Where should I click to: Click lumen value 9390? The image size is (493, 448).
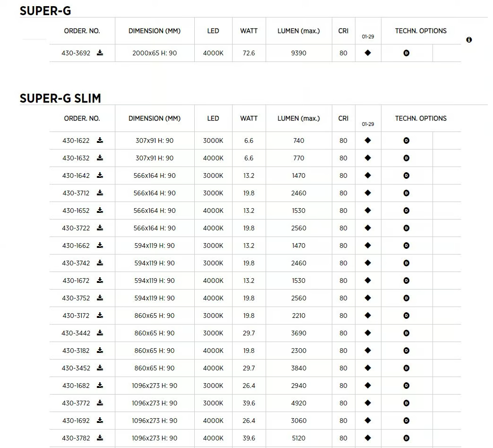(298, 53)
